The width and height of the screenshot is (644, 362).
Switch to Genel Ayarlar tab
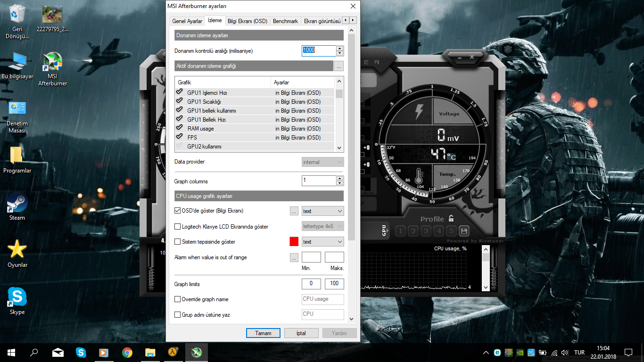pos(187,21)
